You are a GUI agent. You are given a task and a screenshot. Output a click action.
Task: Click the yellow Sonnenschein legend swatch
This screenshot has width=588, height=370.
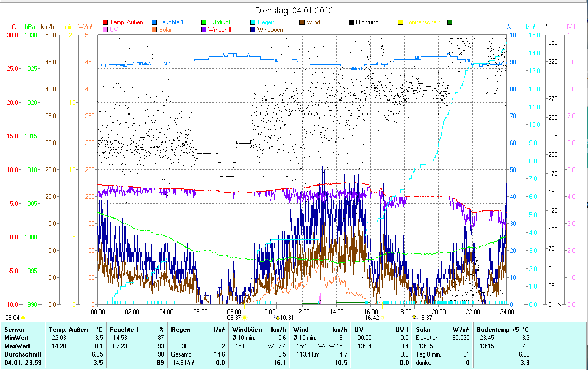tap(400, 23)
